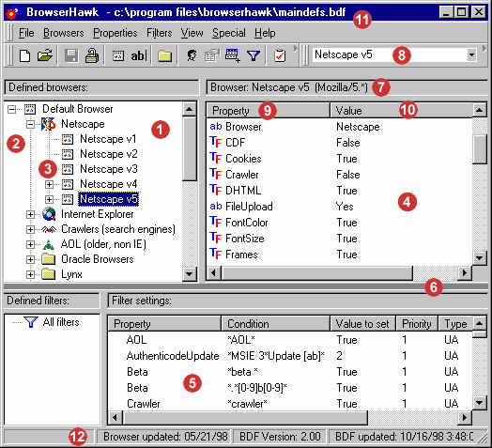This screenshot has width=492, height=448.
Task: Click the add property grid icon
Action: (x=233, y=55)
